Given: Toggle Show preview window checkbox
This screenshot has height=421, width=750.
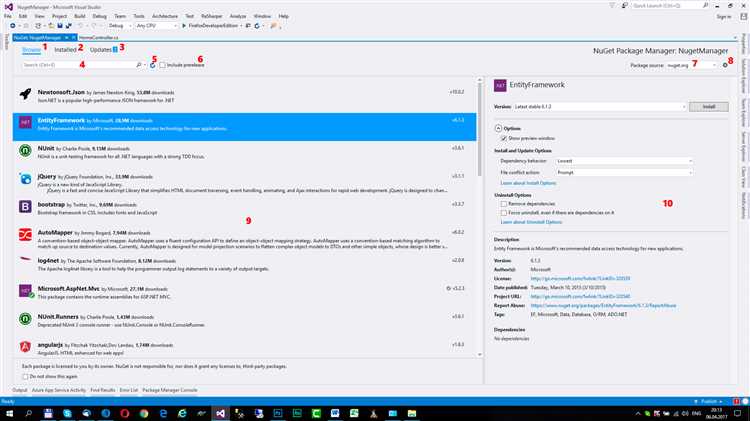Looking at the screenshot, I should (504, 138).
